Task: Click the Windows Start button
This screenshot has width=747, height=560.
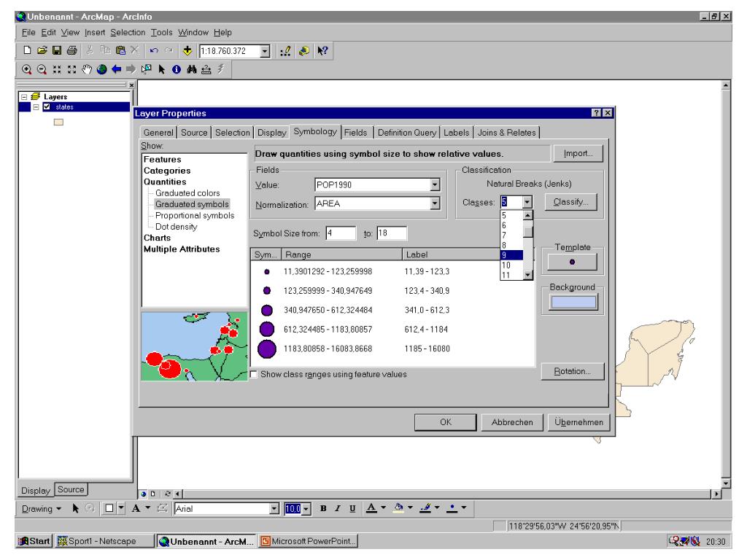Action: pyautogui.click(x=34, y=541)
